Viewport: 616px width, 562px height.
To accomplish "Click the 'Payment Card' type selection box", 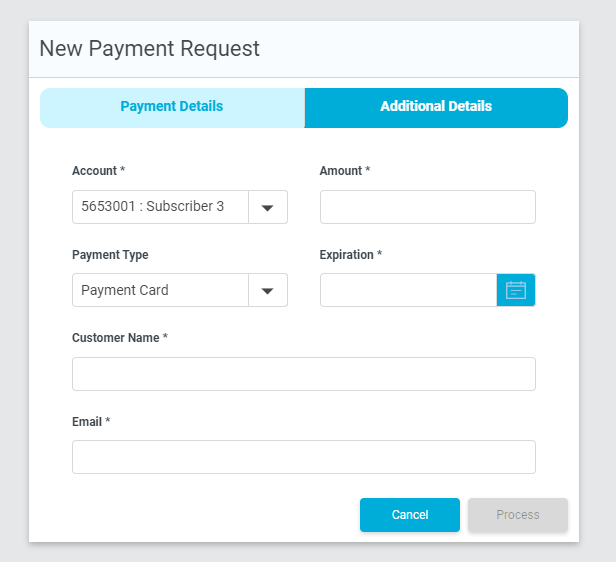I will (160, 290).
